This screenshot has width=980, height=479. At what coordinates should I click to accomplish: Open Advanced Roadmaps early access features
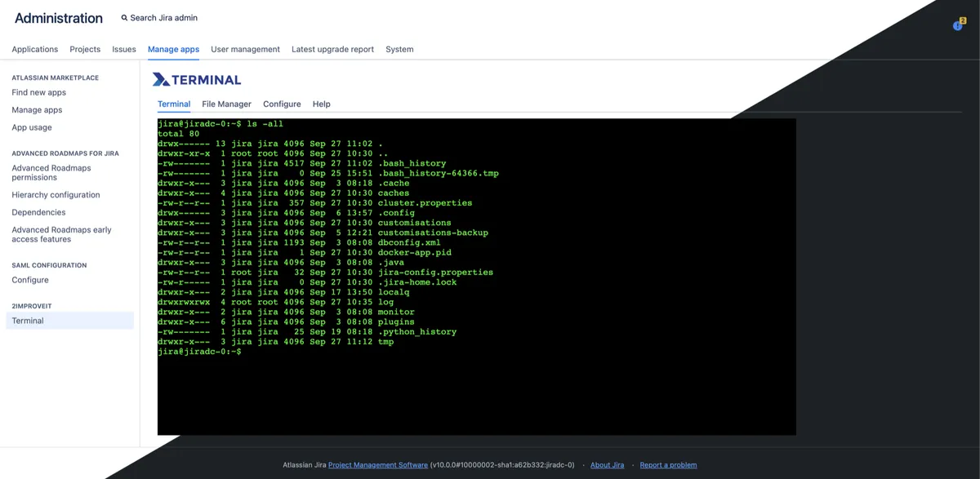click(62, 234)
